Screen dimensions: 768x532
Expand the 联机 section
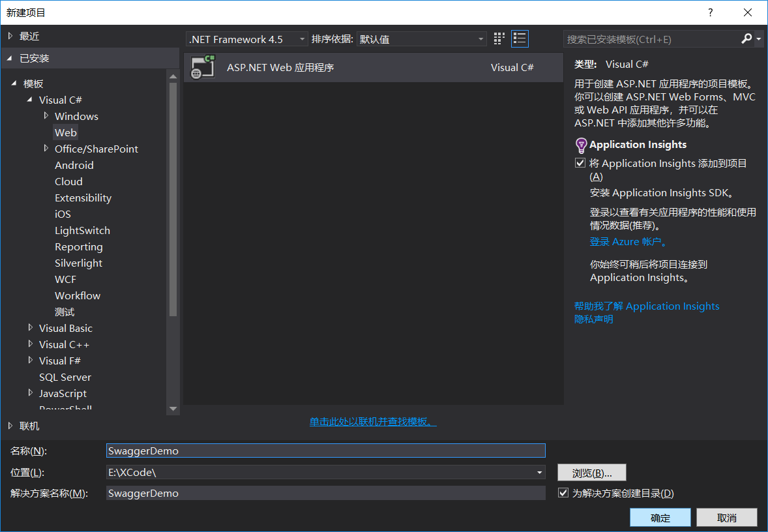click(10, 426)
